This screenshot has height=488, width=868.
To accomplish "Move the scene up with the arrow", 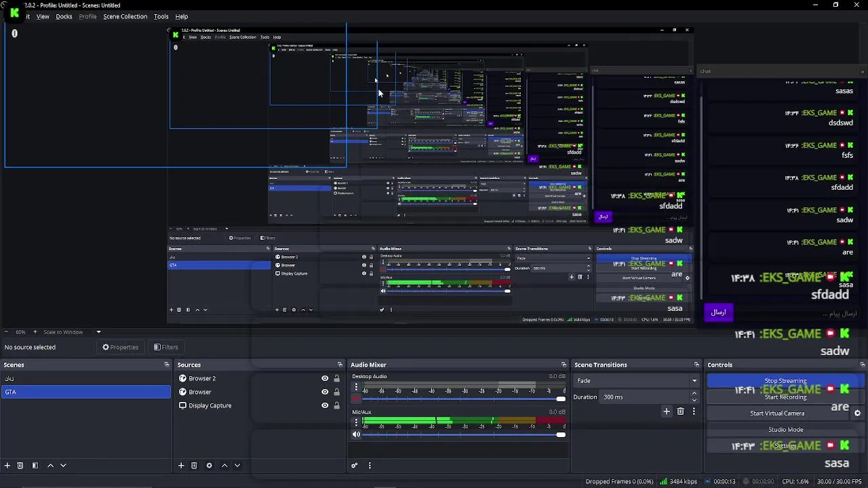I will pos(50,466).
